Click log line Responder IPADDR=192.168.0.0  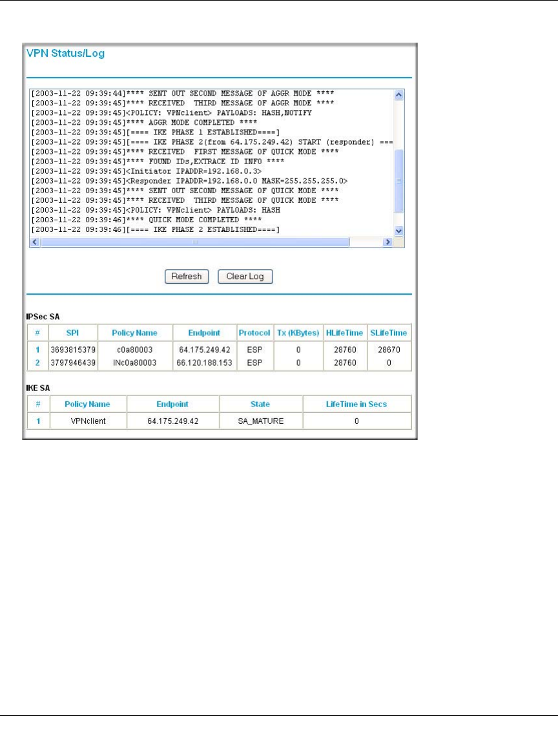pos(189,181)
